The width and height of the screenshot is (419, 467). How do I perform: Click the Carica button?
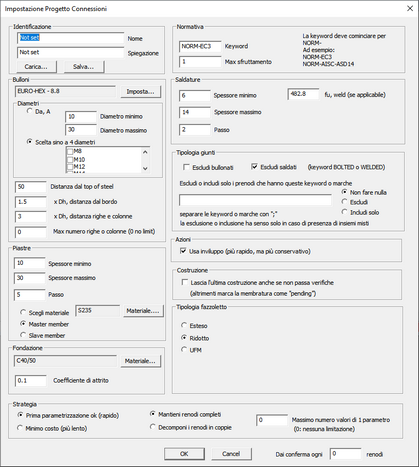coord(36,67)
